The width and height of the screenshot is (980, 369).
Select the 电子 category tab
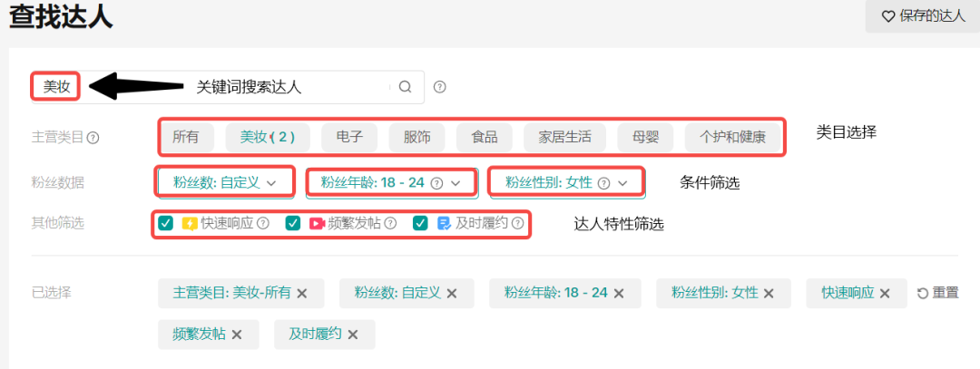pos(349,137)
